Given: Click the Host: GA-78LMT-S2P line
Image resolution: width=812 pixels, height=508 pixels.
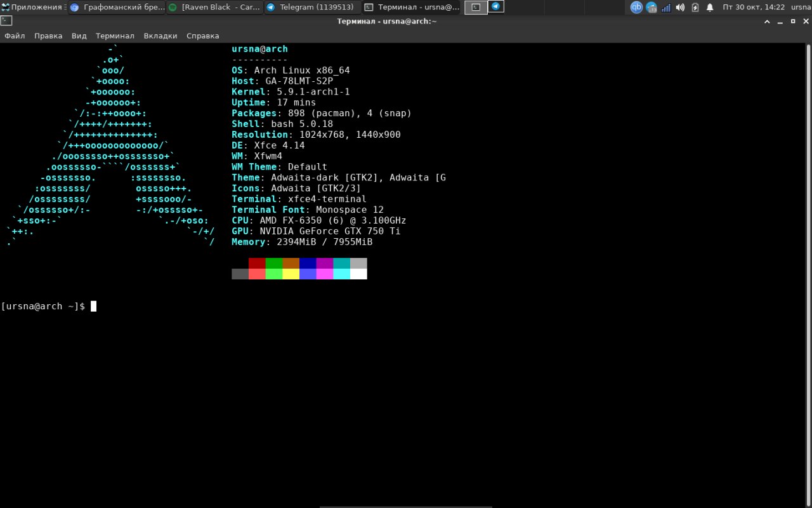Looking at the screenshot, I should [x=282, y=81].
